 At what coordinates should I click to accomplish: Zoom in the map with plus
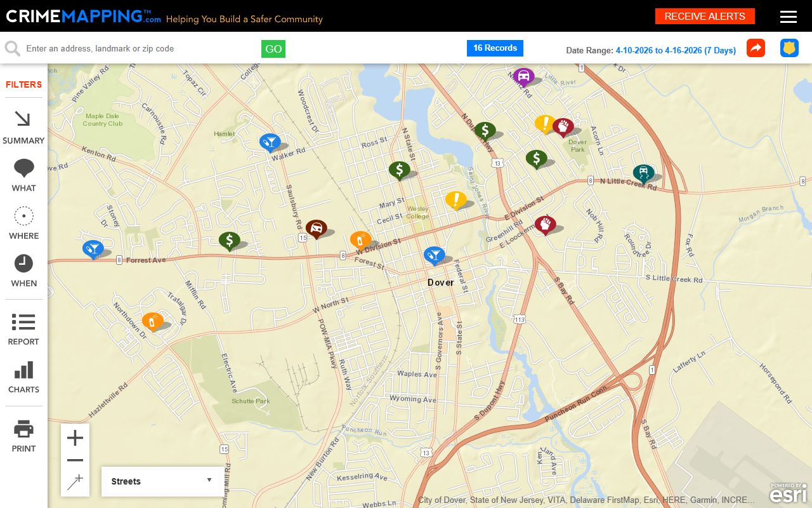tap(75, 438)
